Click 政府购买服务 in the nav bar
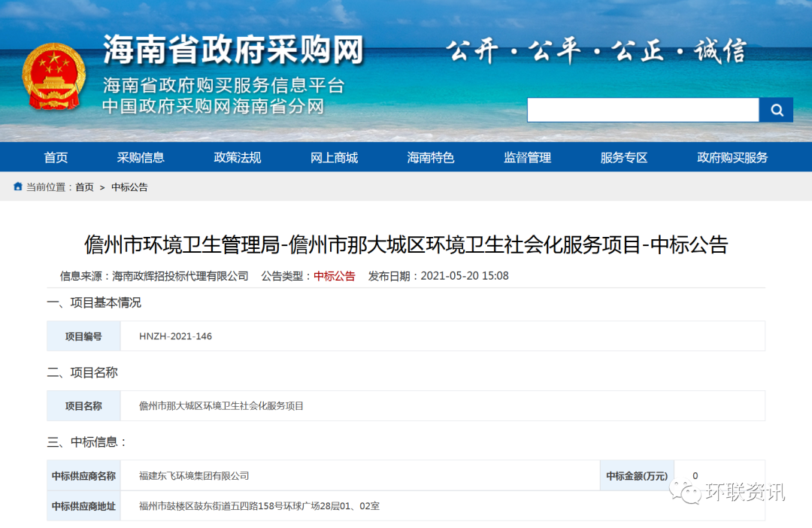The width and height of the screenshot is (812, 528). point(732,157)
